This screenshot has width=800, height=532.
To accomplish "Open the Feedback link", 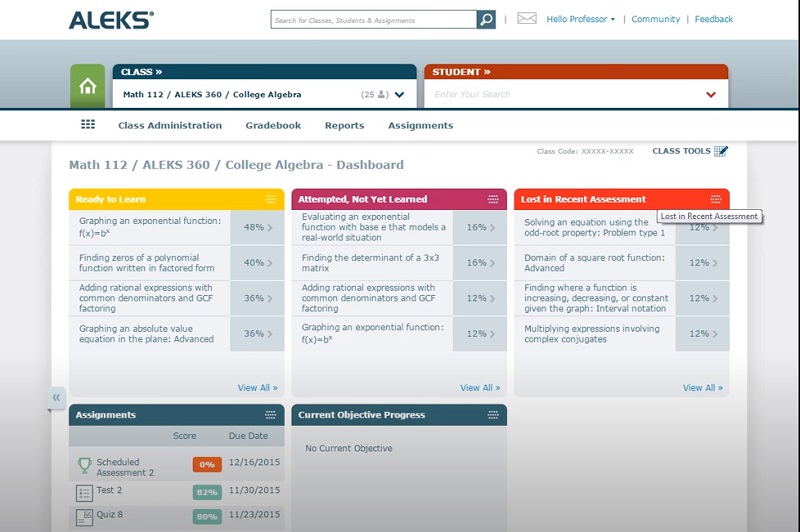I will point(714,19).
